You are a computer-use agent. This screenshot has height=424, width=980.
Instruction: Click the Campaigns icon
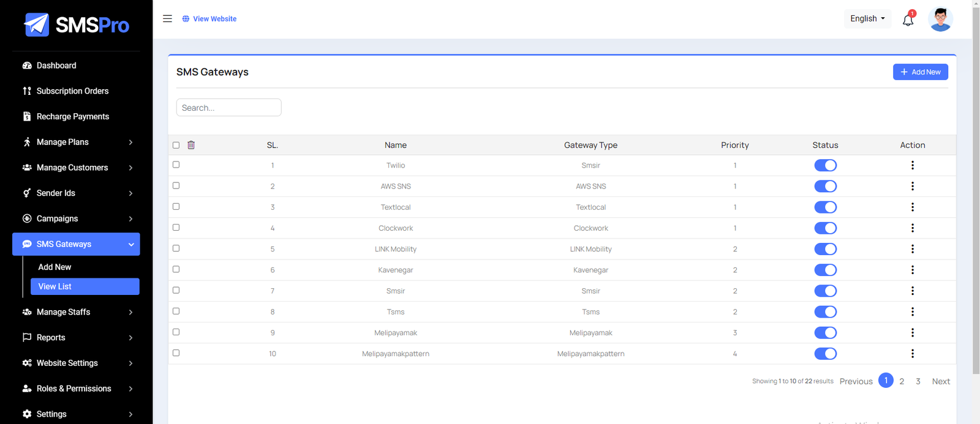tap(27, 218)
